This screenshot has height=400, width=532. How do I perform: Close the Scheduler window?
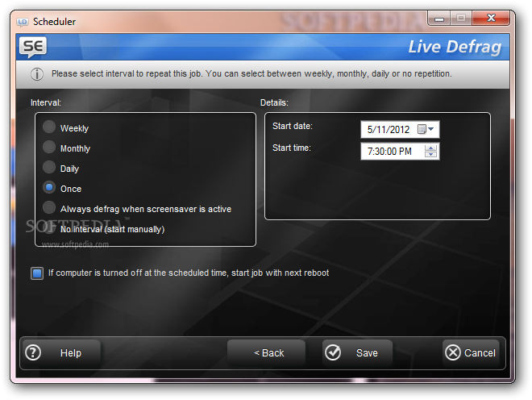(x=491, y=19)
